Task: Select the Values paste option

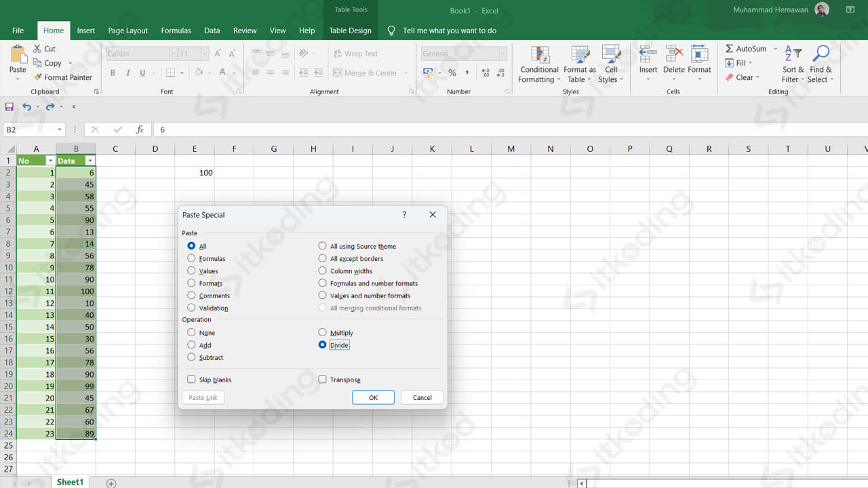Action: coord(191,270)
